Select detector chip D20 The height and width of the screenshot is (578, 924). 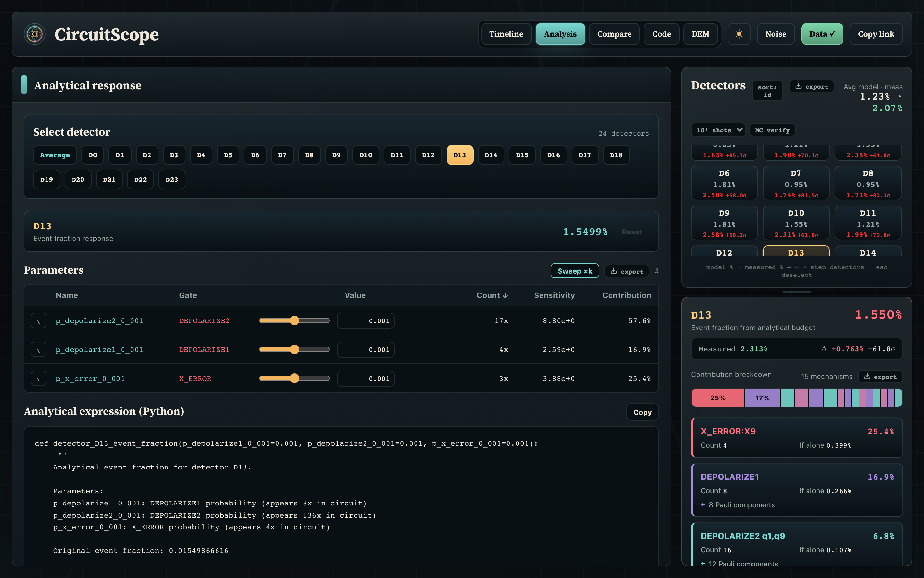click(78, 180)
